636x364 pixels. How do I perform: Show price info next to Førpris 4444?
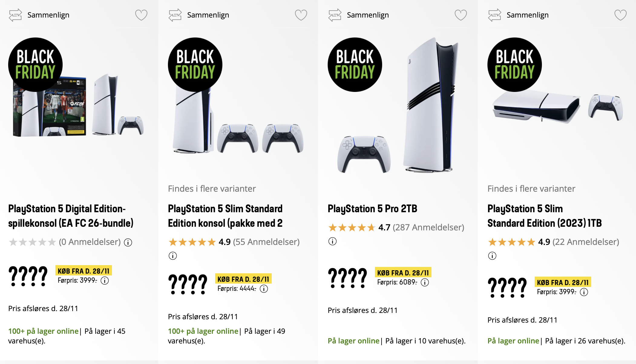click(x=264, y=289)
